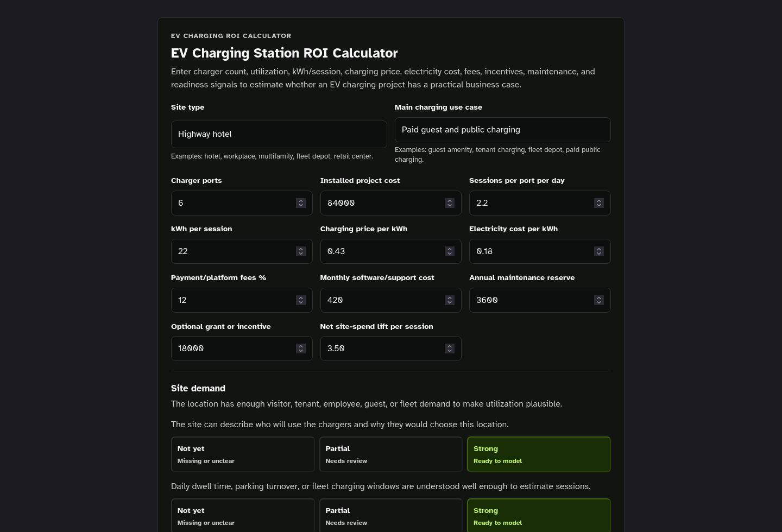Click the Site demand section heading
The width and height of the screenshot is (782, 532).
coord(198,388)
